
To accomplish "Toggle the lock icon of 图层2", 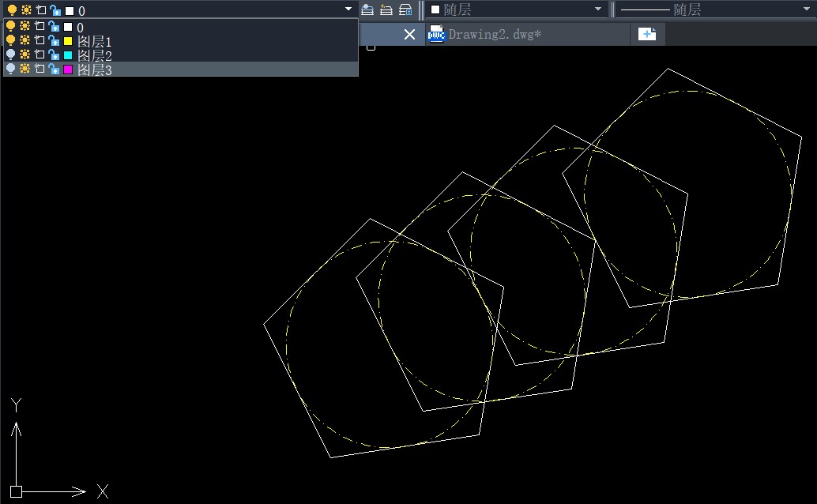I will [54, 55].
